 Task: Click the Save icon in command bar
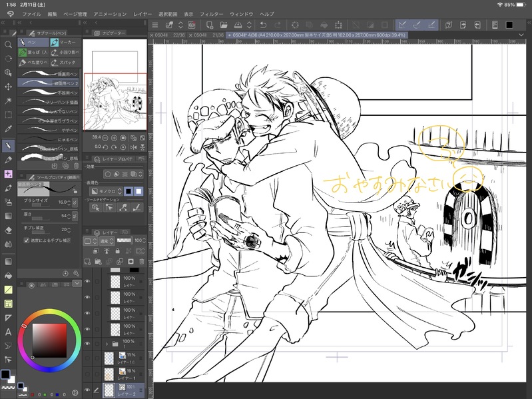coord(238,25)
